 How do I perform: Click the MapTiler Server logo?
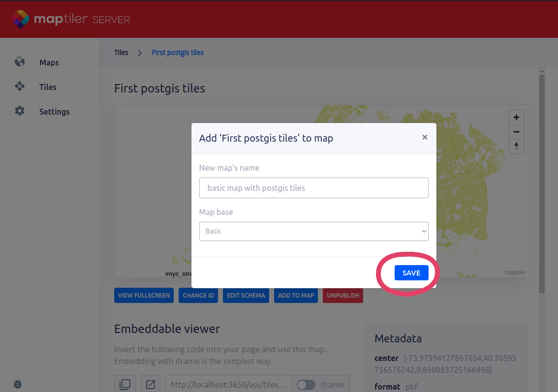[71, 20]
